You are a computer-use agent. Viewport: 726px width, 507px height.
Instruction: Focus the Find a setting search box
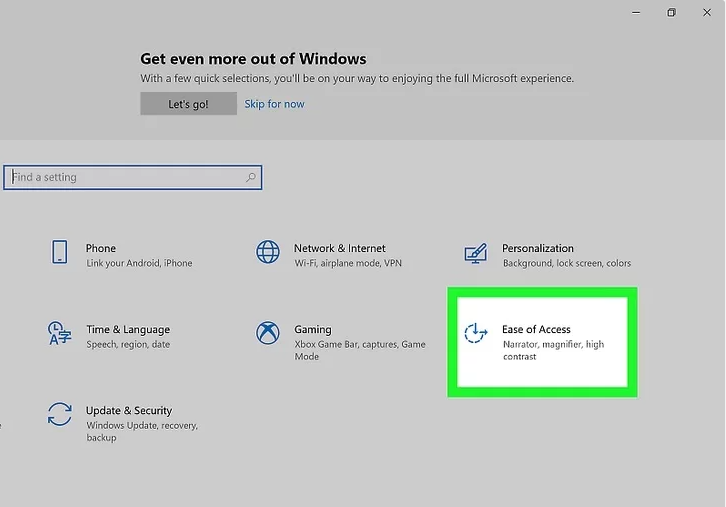(132, 177)
